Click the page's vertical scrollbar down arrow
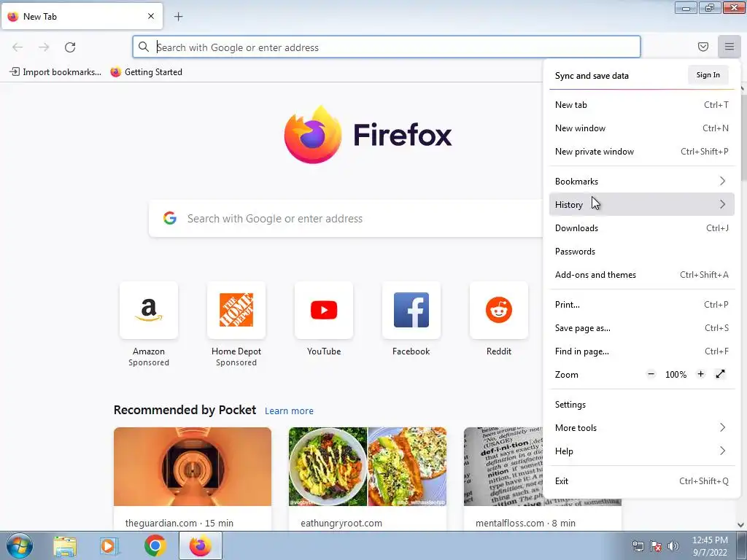The image size is (747, 560). pos(741,525)
